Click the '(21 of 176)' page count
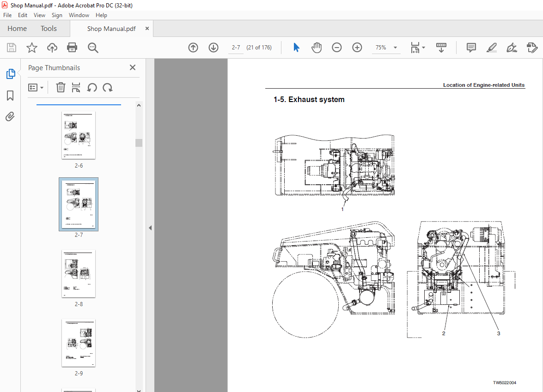543x392 pixels. tap(259, 48)
